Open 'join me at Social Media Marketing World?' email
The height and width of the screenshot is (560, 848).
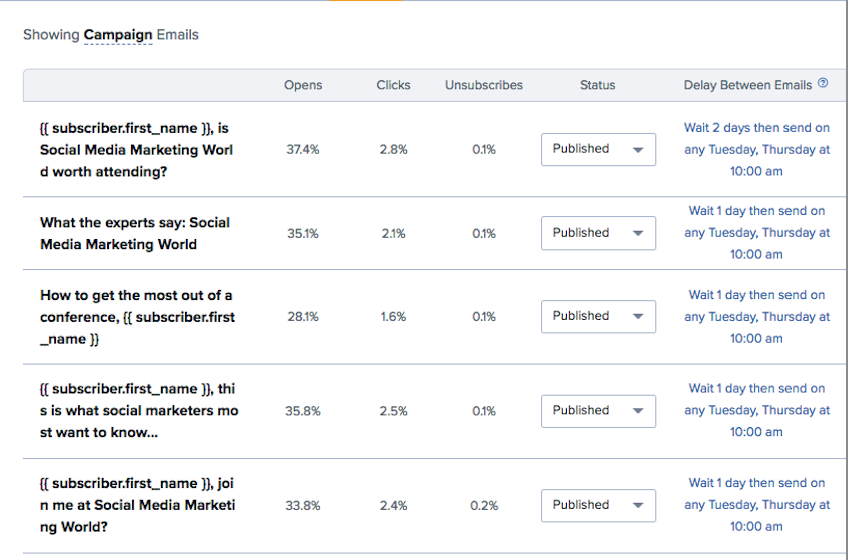click(137, 505)
